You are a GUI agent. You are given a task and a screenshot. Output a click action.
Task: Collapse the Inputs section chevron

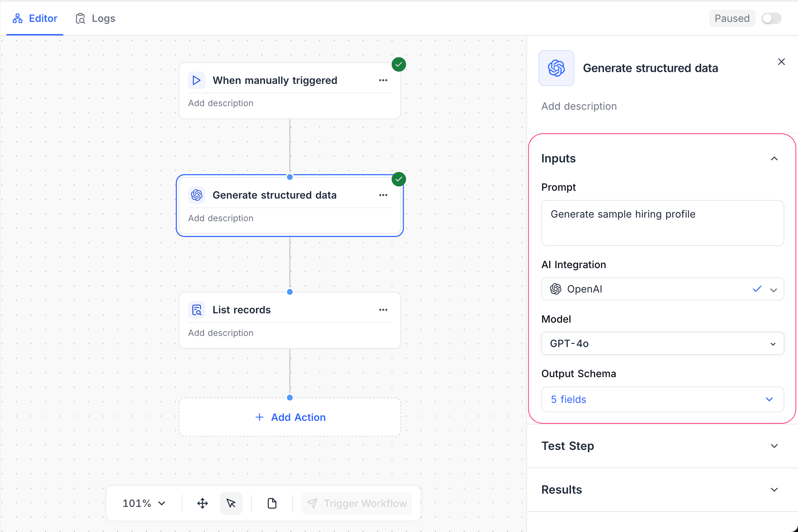tap(774, 158)
